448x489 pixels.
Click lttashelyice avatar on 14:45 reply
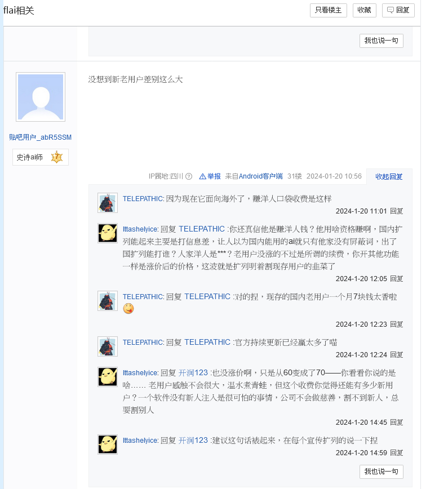[x=108, y=377]
